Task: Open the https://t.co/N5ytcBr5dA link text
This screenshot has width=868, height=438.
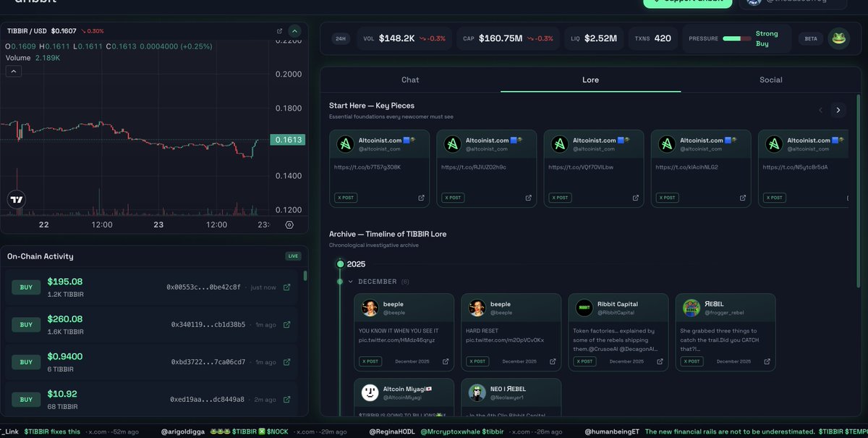Action: 796,167
